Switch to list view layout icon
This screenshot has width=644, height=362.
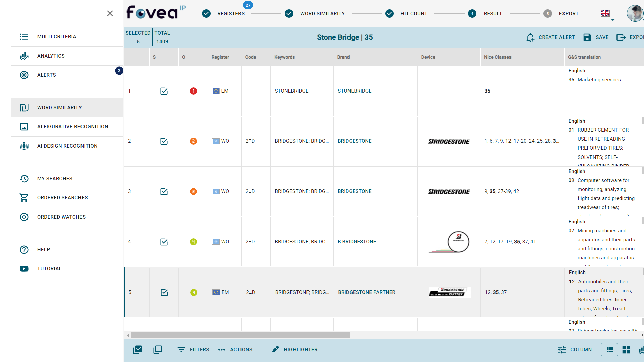click(609, 350)
